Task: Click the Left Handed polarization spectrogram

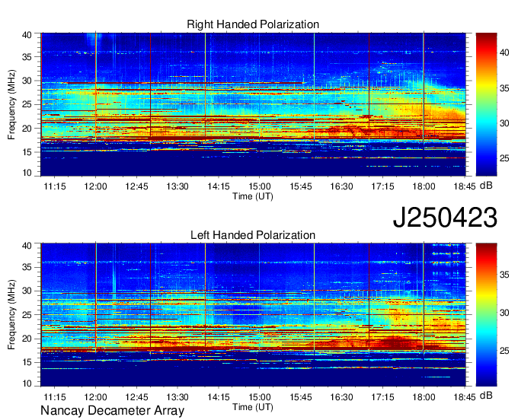Action: pos(253,315)
